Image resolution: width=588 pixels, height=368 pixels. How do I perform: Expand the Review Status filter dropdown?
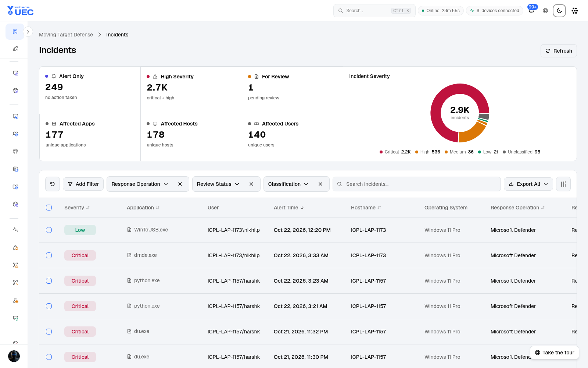pos(218,184)
